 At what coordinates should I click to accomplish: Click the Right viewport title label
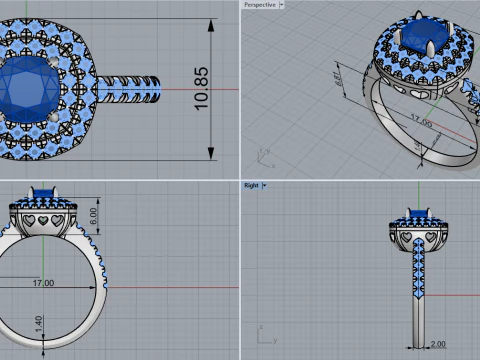point(251,186)
